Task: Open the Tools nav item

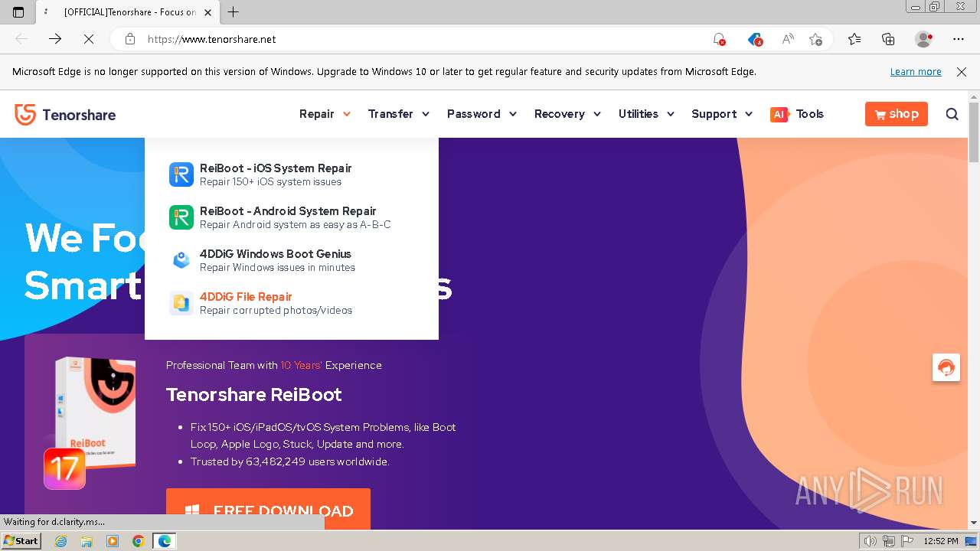Action: (809, 114)
